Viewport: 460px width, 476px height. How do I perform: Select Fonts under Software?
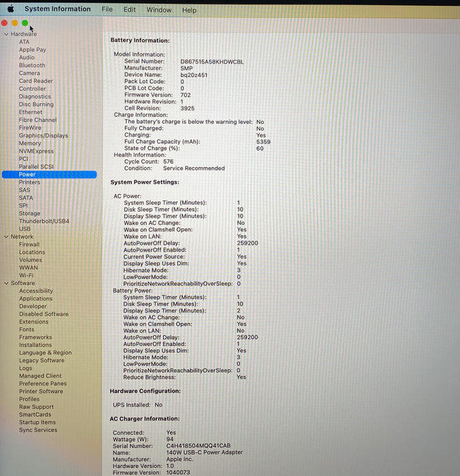coord(26,329)
